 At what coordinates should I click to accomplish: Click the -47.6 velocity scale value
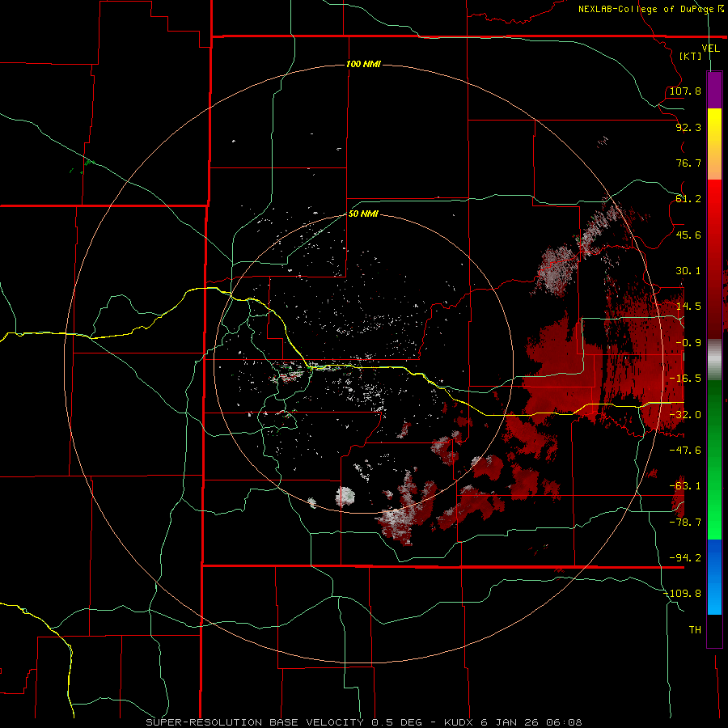point(685,451)
